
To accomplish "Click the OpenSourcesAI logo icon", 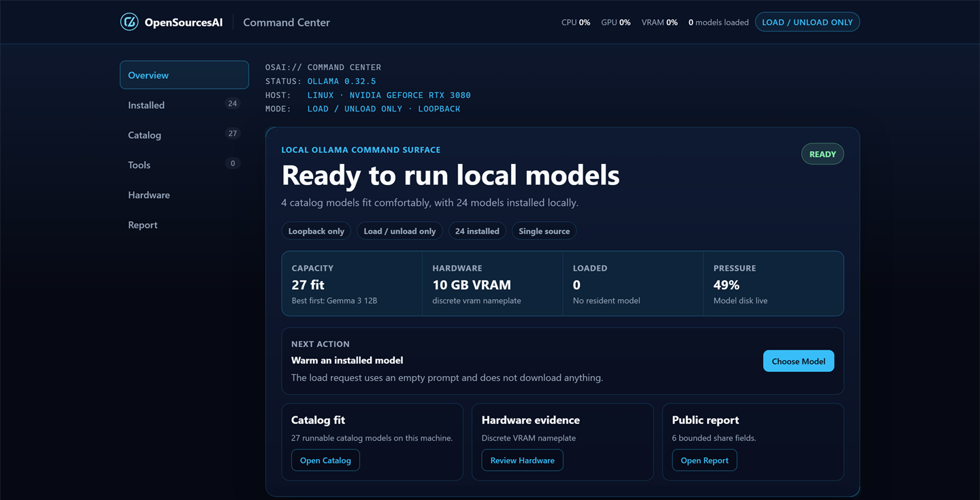I will tap(129, 22).
